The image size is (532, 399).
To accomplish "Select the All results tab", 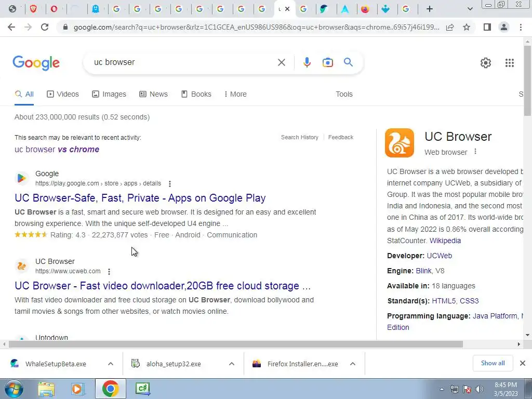I will [24, 95].
